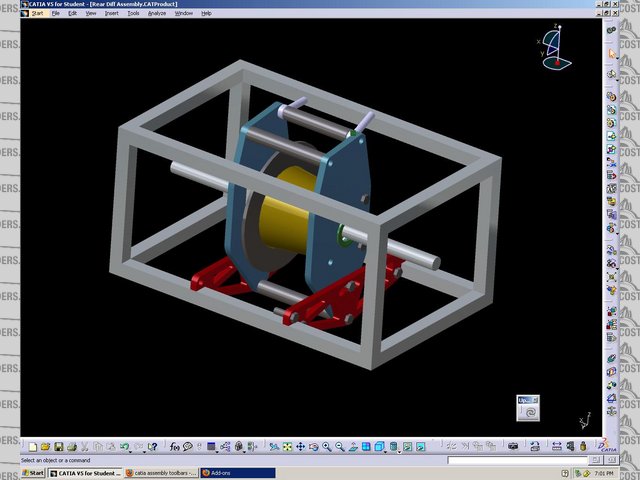This screenshot has width=640, height=480.
Task: Click the CATIA logo icon in the toolbar
Action: point(609,446)
